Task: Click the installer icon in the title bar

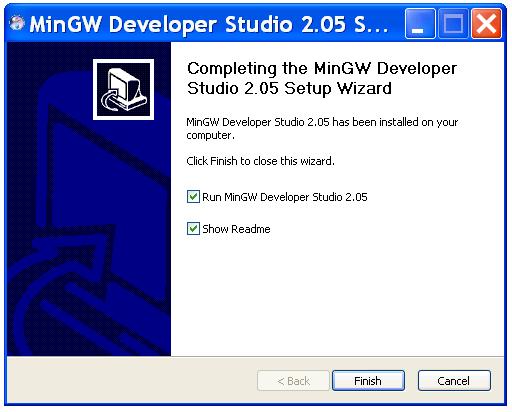Action: tap(17, 23)
